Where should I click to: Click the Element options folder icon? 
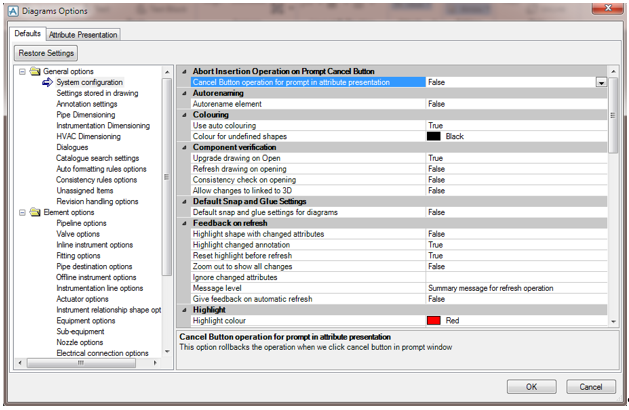click(35, 212)
